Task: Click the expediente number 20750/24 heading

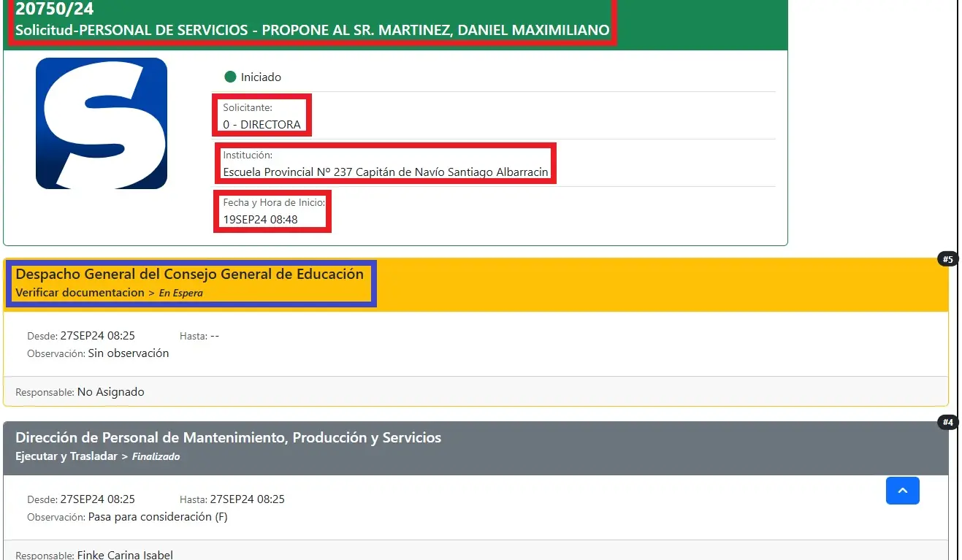Action: 55,9
